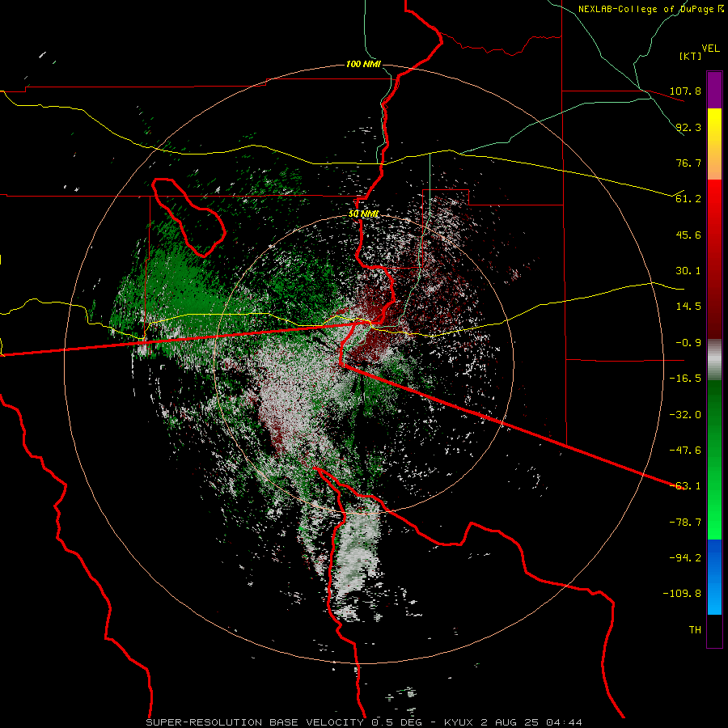Viewport: 728px width, 728px height.
Task: Click the VEL legend title
Action: tap(710, 49)
